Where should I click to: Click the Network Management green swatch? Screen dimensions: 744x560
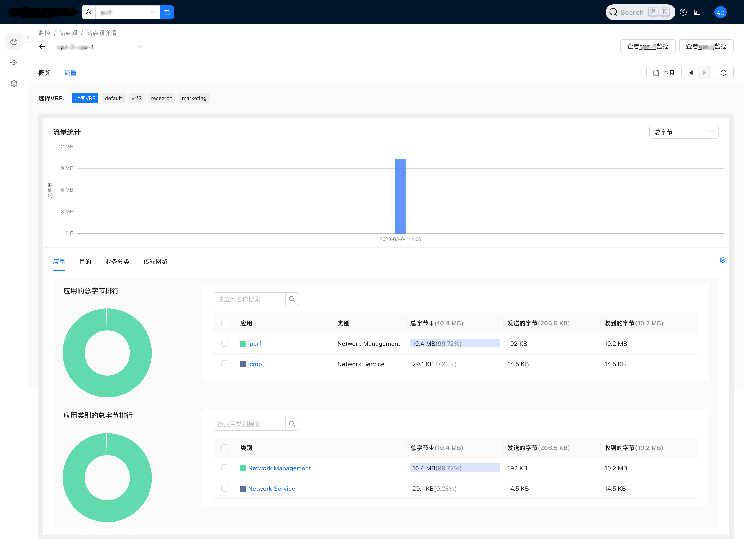[243, 468]
